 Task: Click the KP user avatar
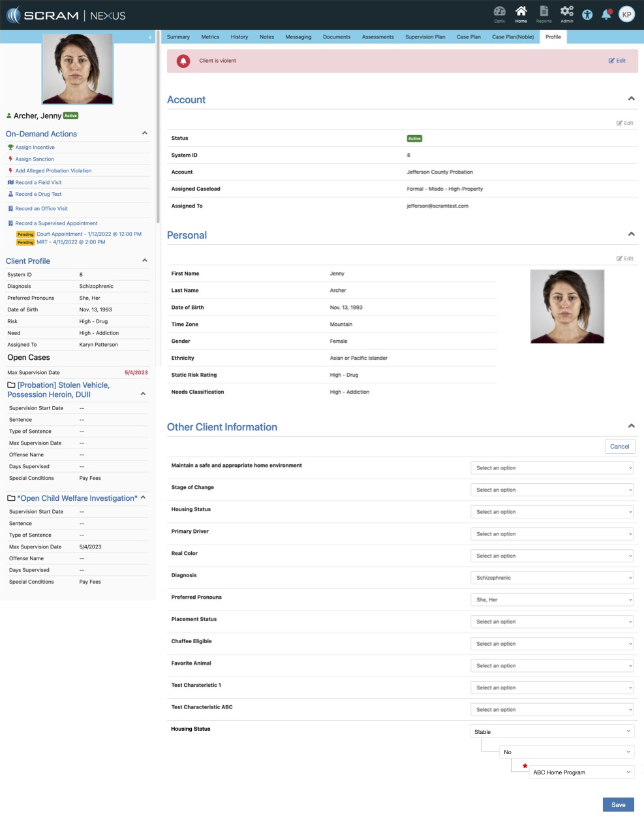626,14
